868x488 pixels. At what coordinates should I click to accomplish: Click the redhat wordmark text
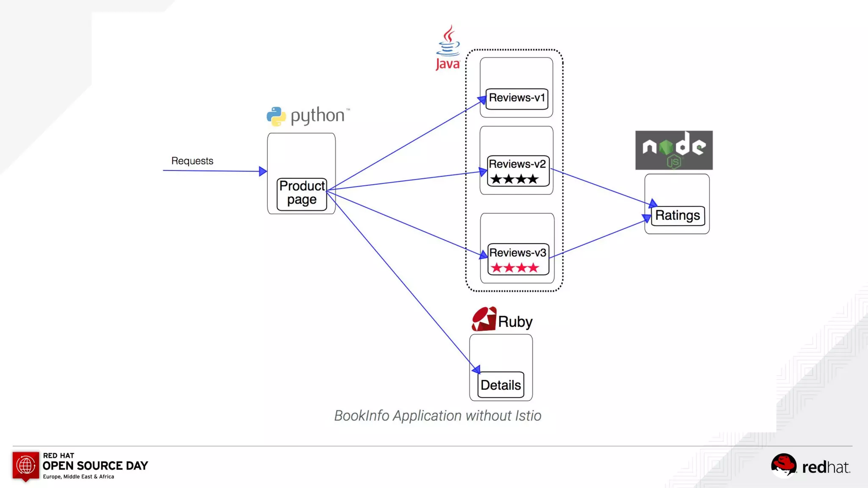[x=826, y=467]
